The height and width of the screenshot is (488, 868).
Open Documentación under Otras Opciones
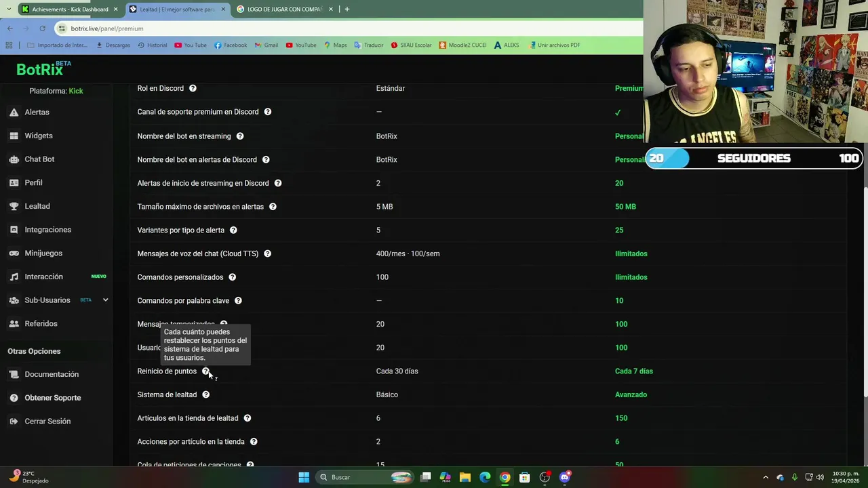(52, 374)
